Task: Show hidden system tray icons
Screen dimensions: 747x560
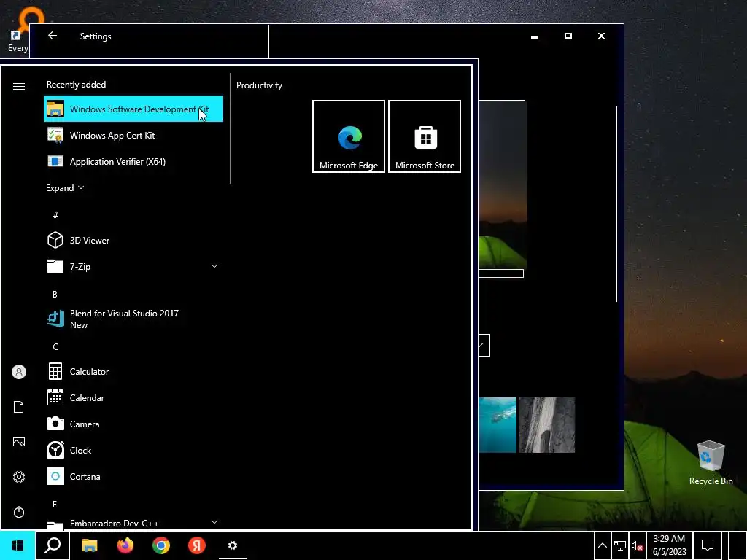Action: (x=602, y=545)
